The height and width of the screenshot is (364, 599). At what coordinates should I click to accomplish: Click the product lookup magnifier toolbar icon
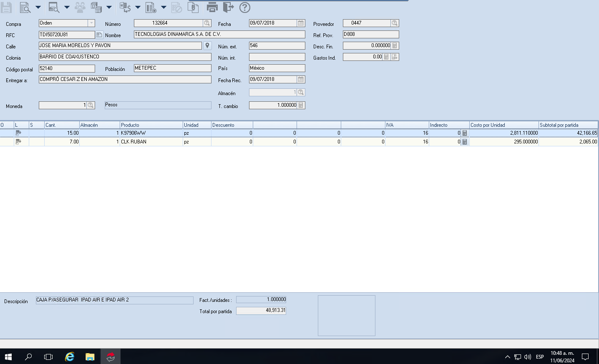tap(54, 7)
